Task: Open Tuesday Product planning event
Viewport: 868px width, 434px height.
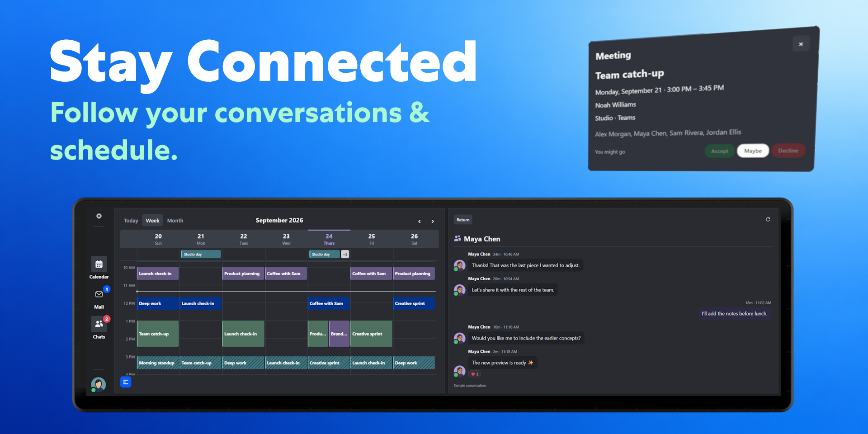Action: point(243,274)
